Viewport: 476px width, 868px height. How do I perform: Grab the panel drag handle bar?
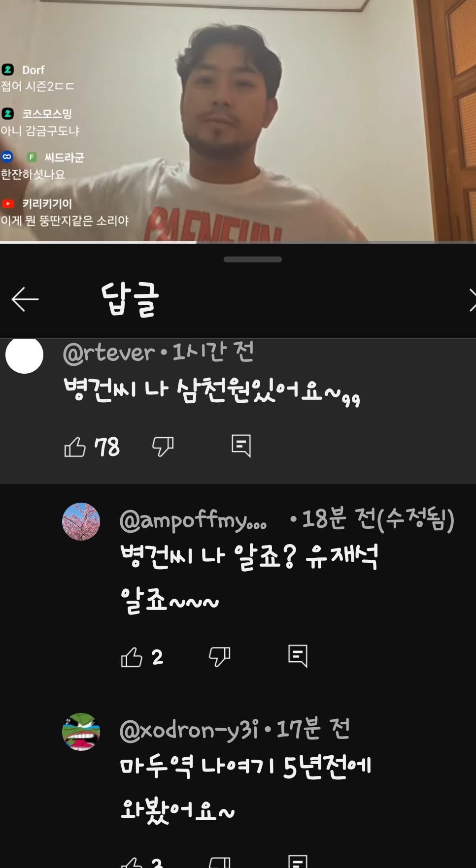pos(253,259)
